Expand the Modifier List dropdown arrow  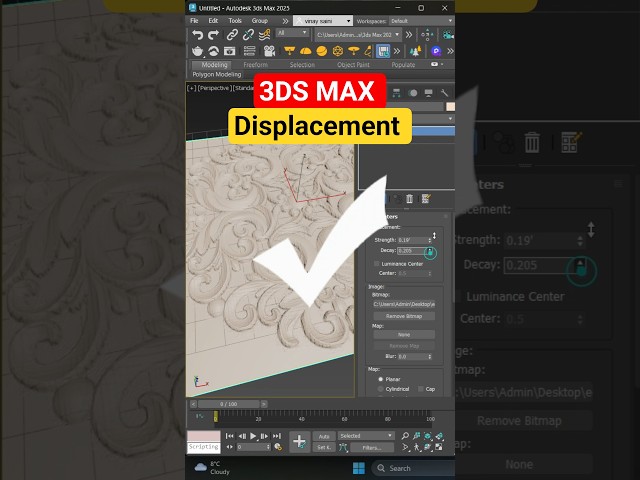click(x=450, y=119)
